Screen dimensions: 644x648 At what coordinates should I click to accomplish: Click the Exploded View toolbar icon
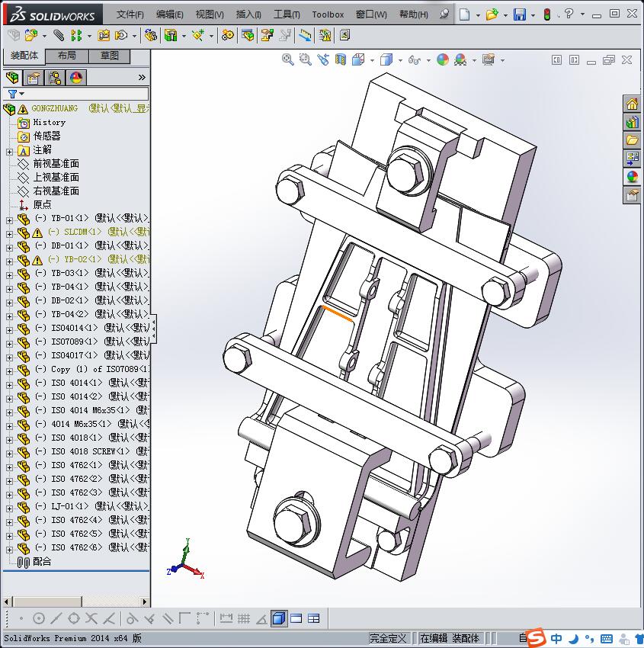coord(267,37)
